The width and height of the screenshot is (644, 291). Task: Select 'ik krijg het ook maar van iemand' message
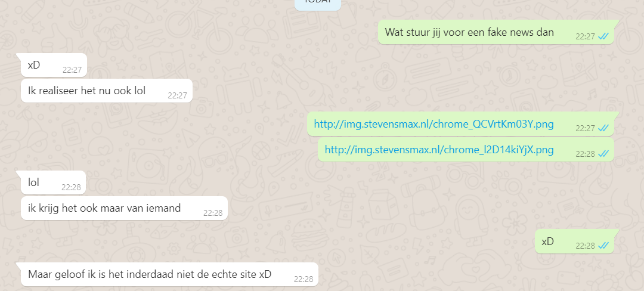pyautogui.click(x=125, y=208)
